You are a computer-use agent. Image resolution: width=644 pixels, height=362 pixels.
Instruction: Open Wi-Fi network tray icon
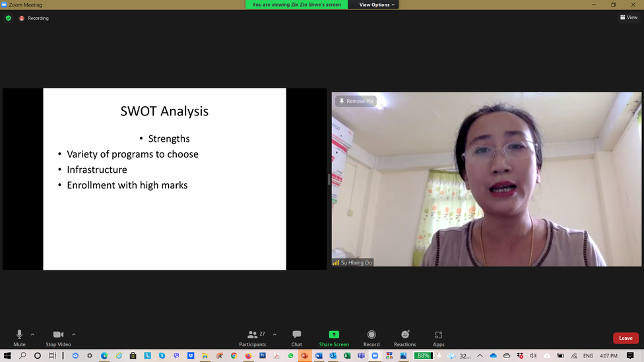(x=574, y=356)
